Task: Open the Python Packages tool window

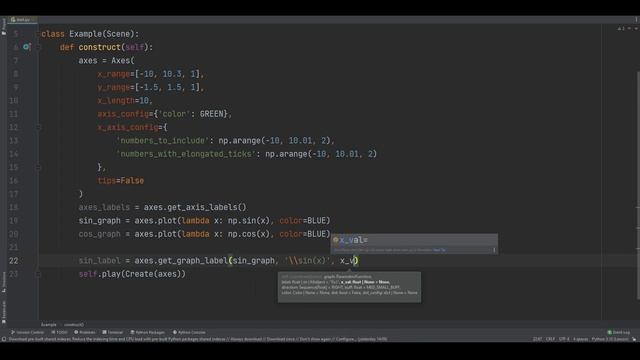Action: tap(147, 332)
